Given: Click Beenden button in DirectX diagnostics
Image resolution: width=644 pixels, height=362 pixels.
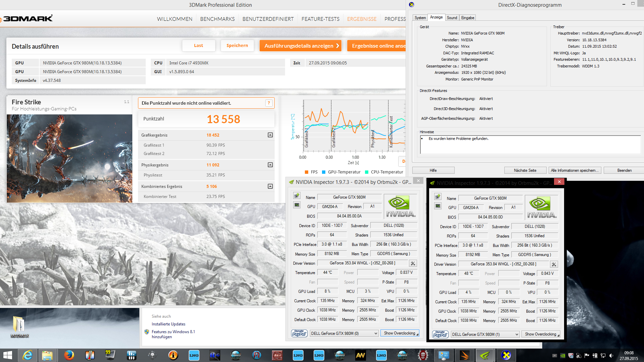Looking at the screenshot, I should 625,170.
